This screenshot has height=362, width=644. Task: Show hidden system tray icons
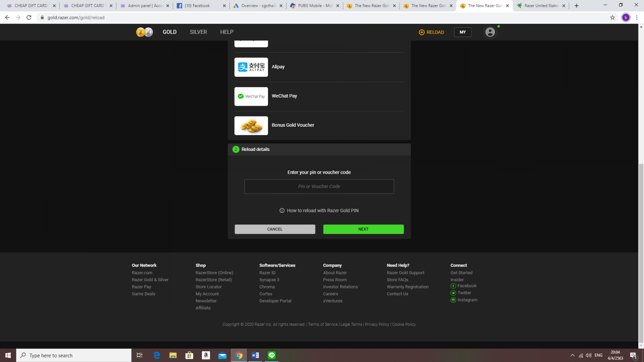click(x=572, y=356)
